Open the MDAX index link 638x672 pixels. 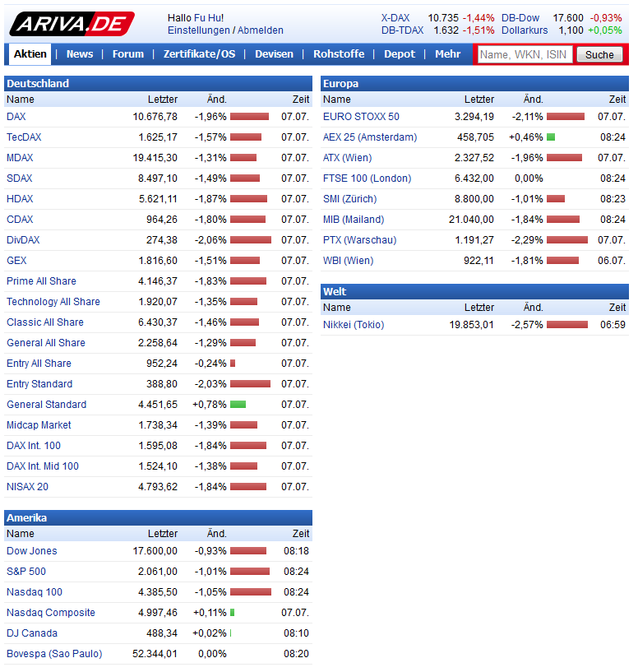pos(20,158)
